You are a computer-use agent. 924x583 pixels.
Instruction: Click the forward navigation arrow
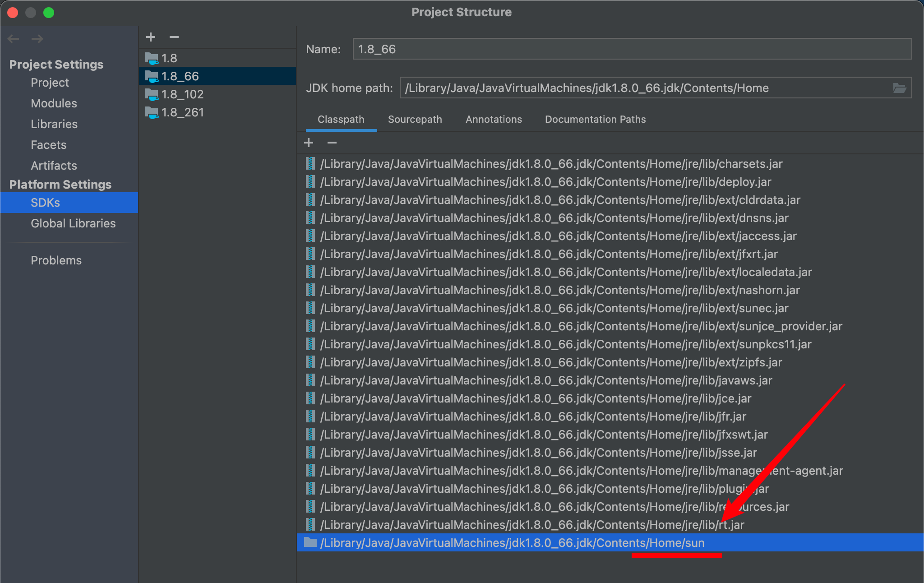point(37,39)
